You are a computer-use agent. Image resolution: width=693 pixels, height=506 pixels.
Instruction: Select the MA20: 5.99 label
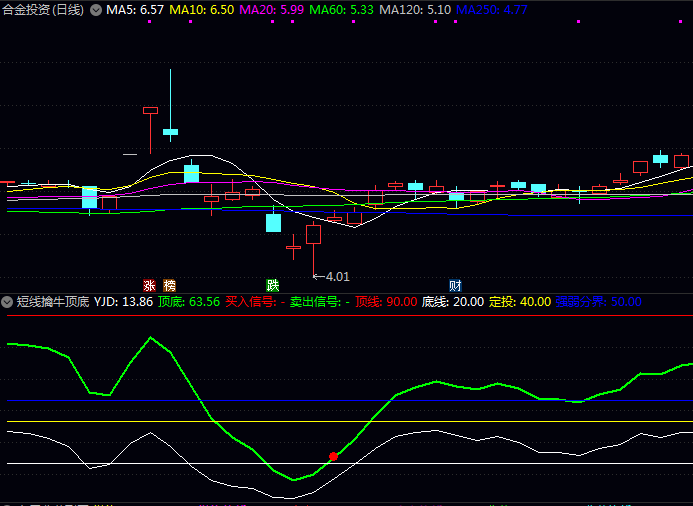[x=271, y=10]
